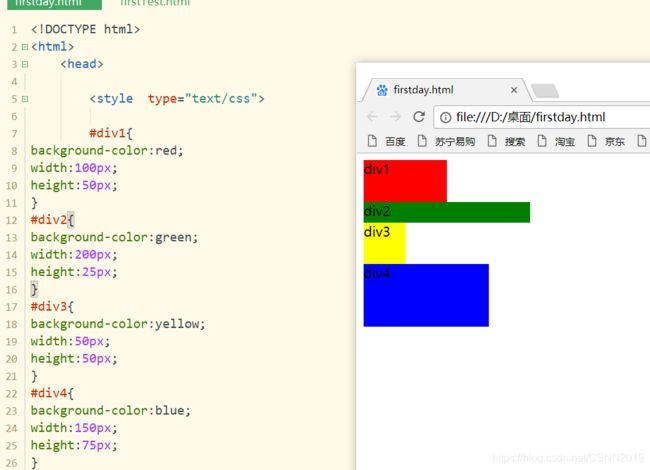Close the firstday.html browser tab

(x=514, y=90)
